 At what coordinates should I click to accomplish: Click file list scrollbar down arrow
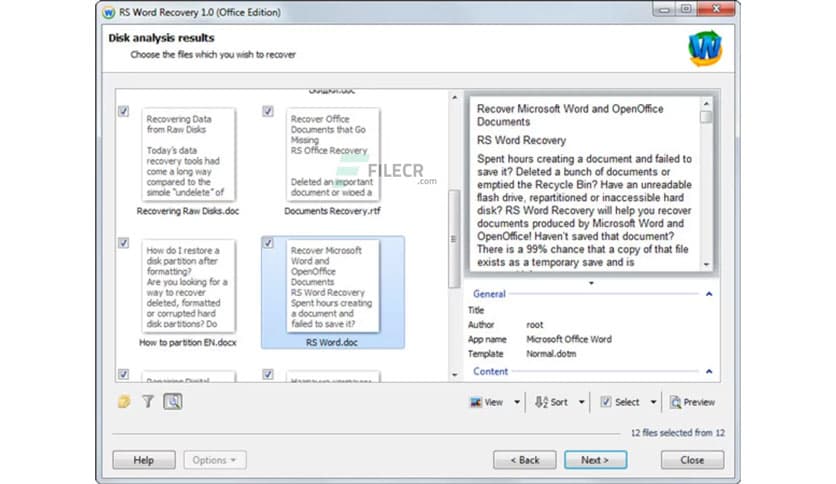454,375
